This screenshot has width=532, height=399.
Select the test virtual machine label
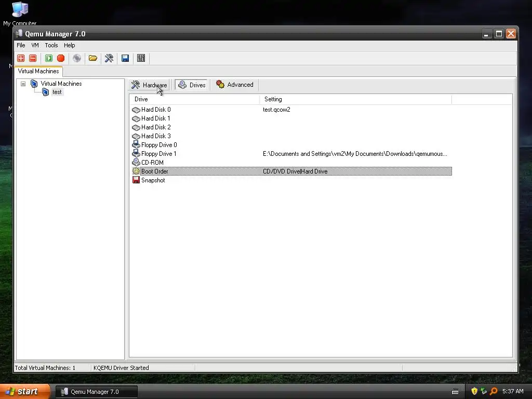57,92
